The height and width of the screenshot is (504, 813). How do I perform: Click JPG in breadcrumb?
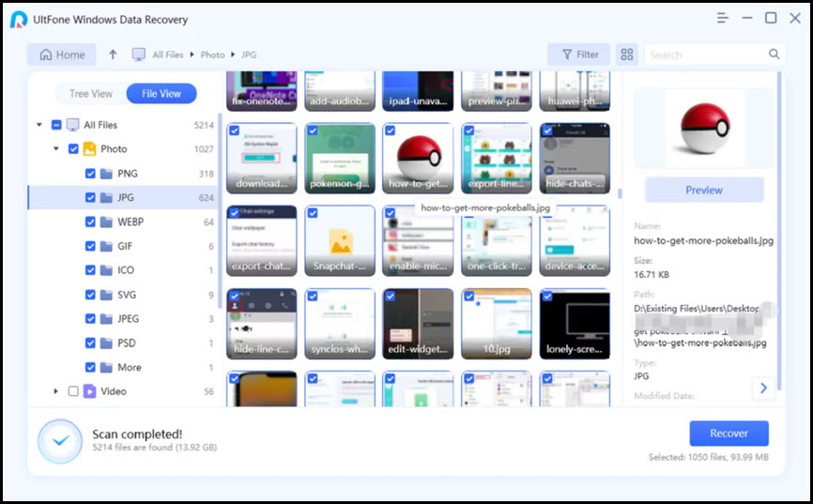249,54
